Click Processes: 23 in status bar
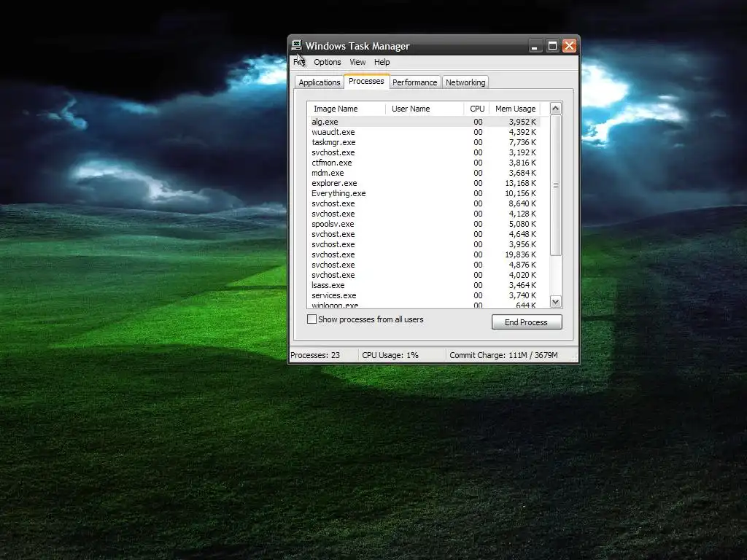The height and width of the screenshot is (560, 747). (315, 355)
